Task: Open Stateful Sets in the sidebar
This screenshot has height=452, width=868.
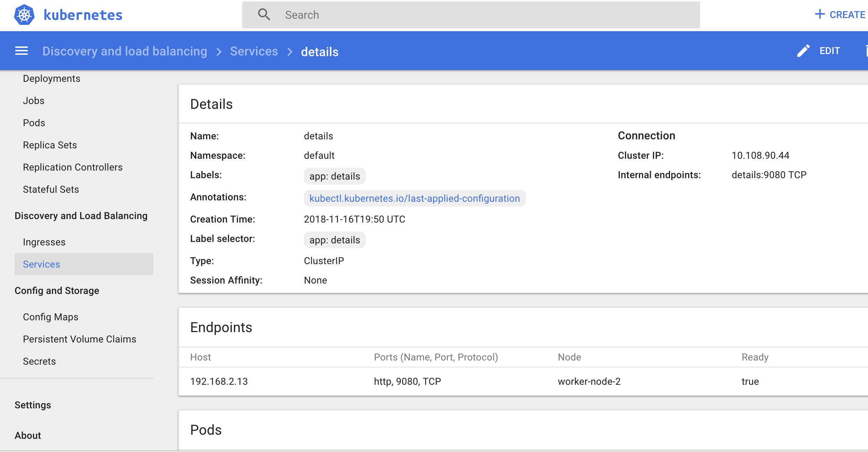Action: pyautogui.click(x=51, y=189)
